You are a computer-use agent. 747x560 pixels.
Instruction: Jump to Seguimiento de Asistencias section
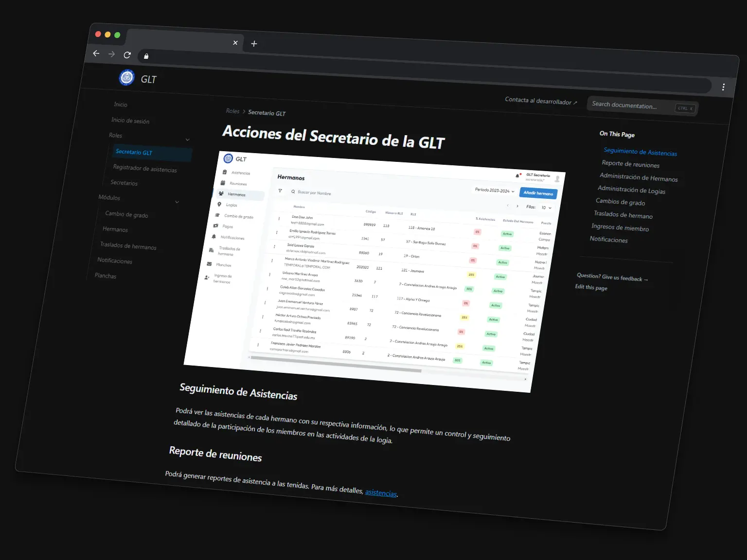click(x=640, y=152)
